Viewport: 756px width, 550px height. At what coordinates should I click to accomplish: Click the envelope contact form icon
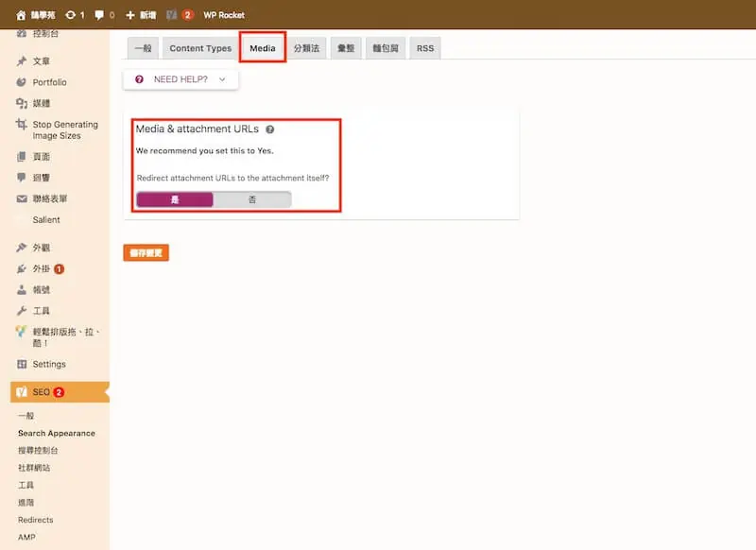point(22,198)
